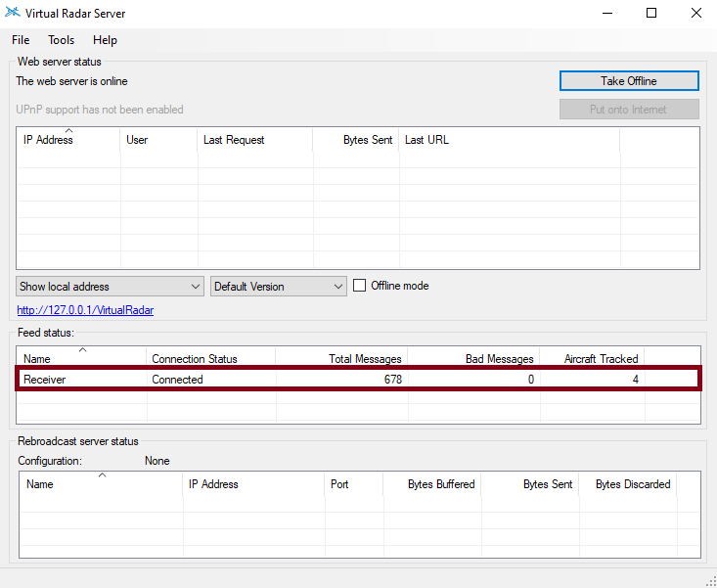The image size is (717, 588).
Task: Sort rebroadcast list by Name header
Action: coord(101,483)
